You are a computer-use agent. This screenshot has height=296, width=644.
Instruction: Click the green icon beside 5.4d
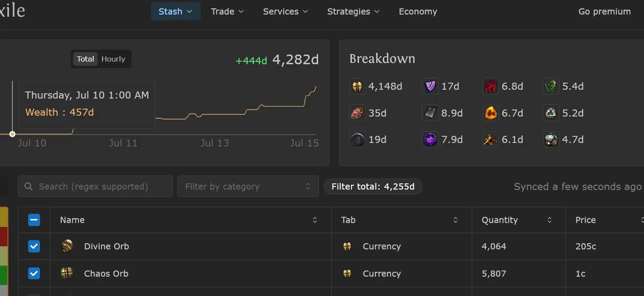(x=551, y=86)
